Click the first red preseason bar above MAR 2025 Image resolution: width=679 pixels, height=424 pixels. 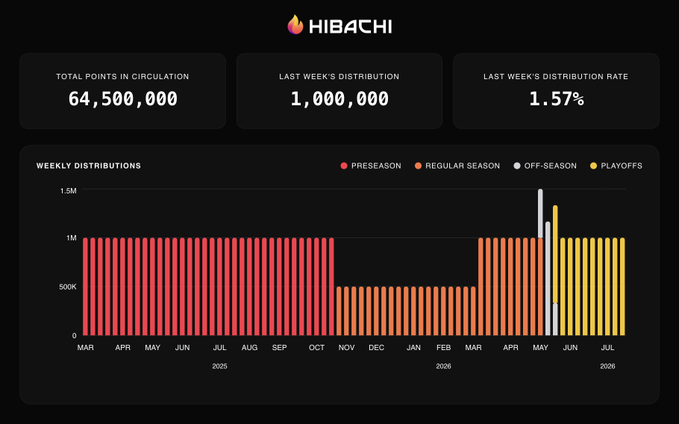click(85, 286)
